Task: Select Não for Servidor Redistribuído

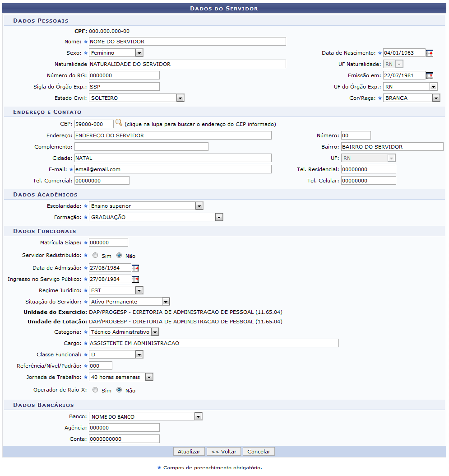Action: [x=119, y=255]
